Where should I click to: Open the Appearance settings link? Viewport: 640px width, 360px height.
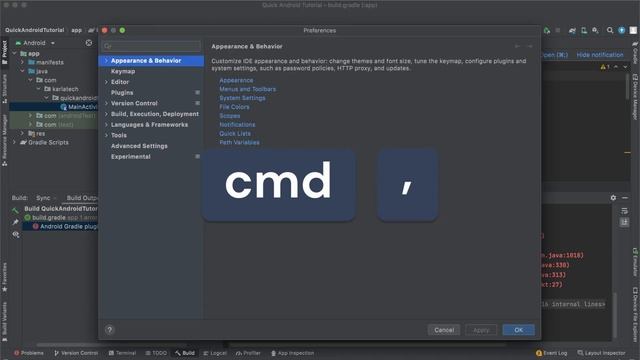pos(236,80)
